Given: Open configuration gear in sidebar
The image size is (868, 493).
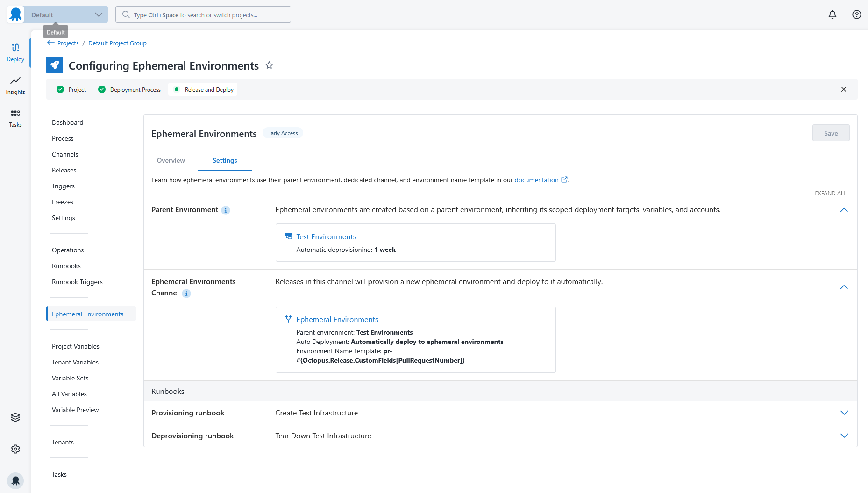Looking at the screenshot, I should [15, 449].
